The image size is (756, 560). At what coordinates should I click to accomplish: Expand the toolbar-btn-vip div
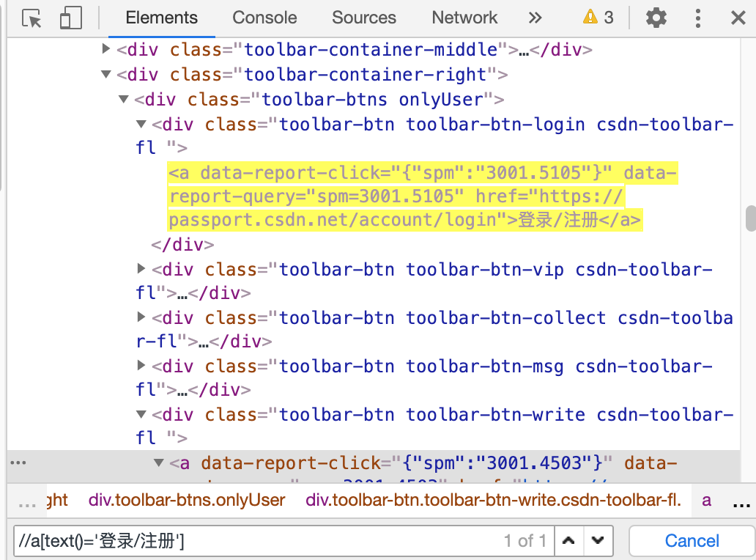pyautogui.click(x=141, y=269)
